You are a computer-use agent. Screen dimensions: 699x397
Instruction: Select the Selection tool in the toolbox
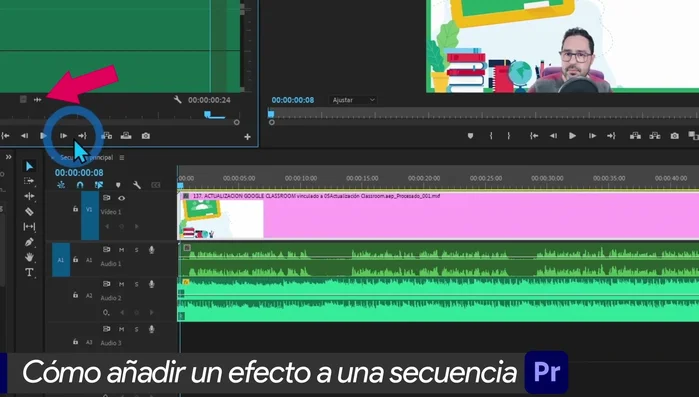point(29,166)
